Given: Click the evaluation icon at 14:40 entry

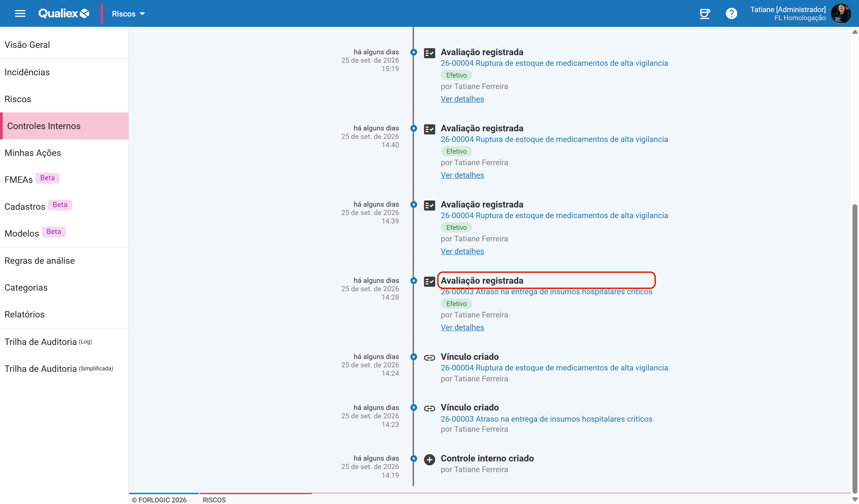Looking at the screenshot, I should click(x=429, y=129).
